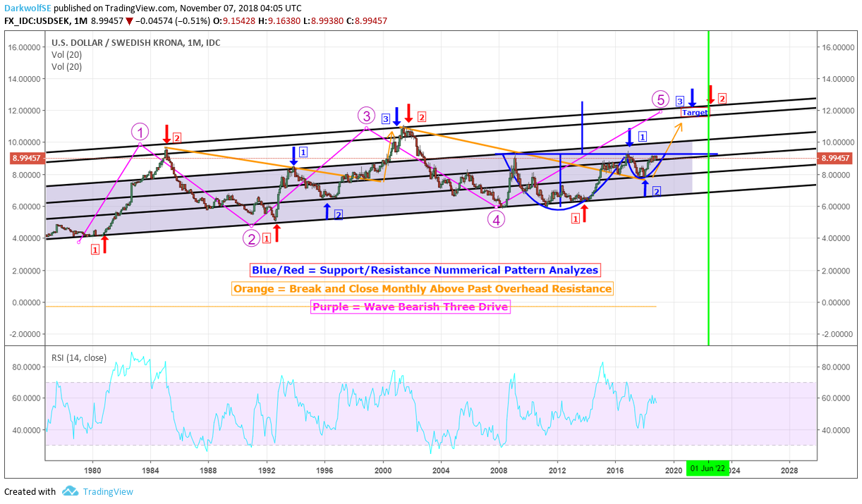Click the 1980 label on time axis
The image size is (862, 504).
92,469
